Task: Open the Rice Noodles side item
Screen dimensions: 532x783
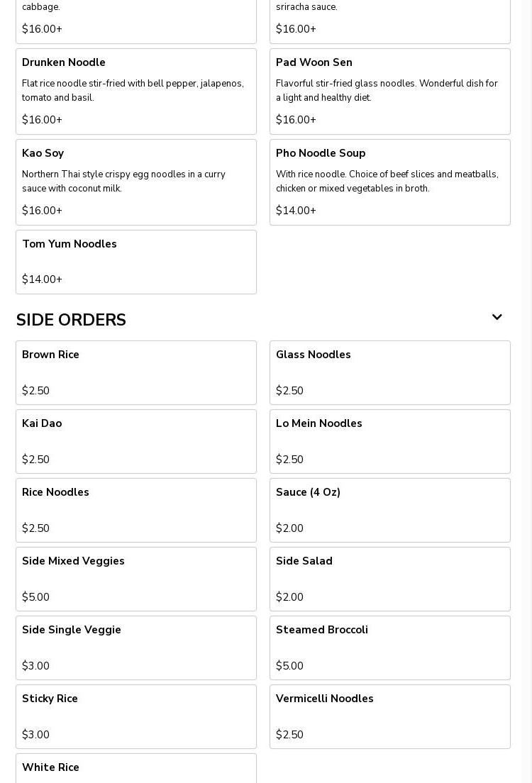Action: point(136,511)
